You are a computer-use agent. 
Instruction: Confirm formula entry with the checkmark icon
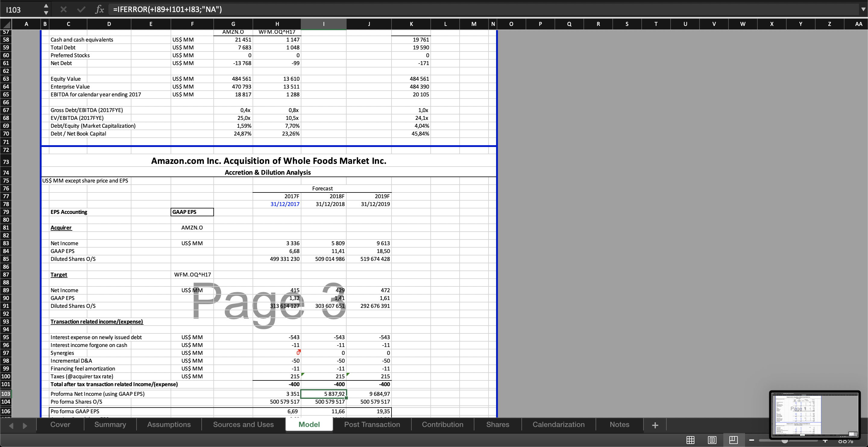[81, 9]
